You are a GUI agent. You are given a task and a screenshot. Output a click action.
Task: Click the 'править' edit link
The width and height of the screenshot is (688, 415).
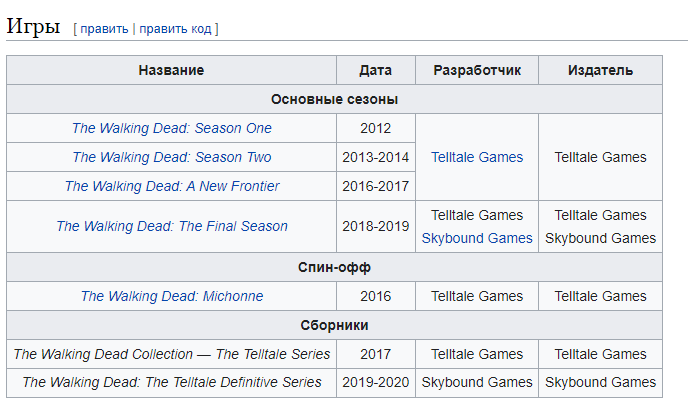coord(104,29)
